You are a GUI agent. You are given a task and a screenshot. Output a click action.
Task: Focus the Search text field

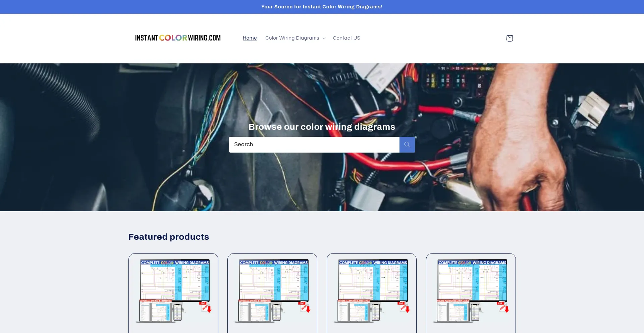[x=314, y=145]
